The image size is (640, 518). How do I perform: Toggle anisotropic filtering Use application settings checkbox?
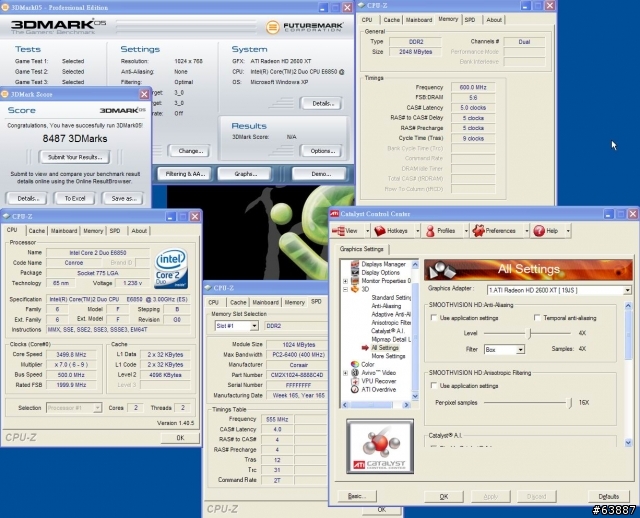pyautogui.click(x=434, y=385)
